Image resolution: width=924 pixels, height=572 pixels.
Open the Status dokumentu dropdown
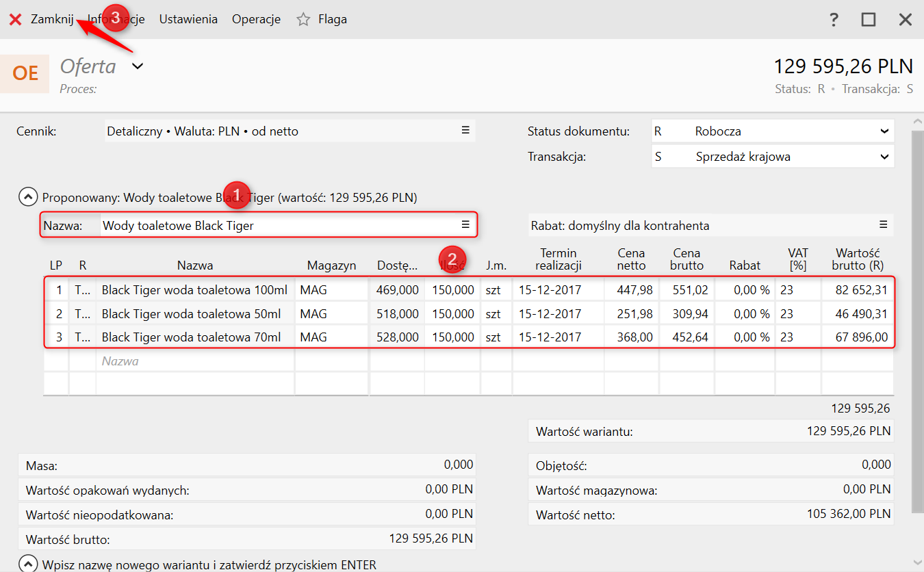[x=884, y=131]
